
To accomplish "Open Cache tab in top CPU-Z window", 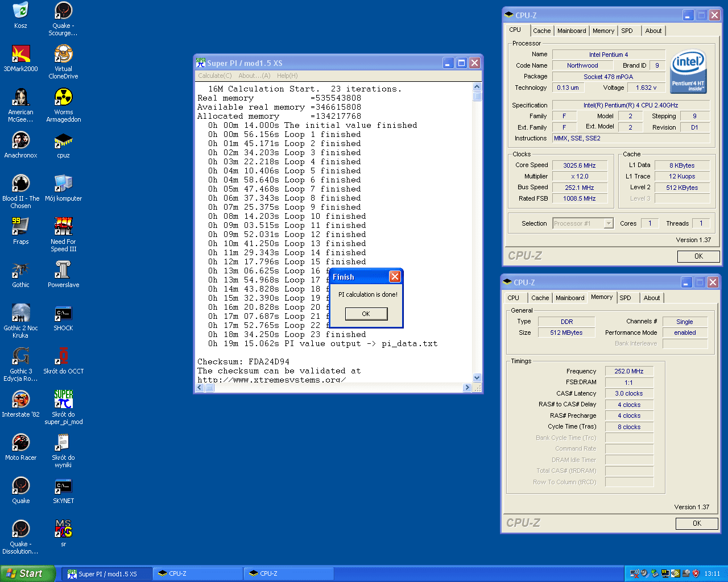I will (541, 31).
